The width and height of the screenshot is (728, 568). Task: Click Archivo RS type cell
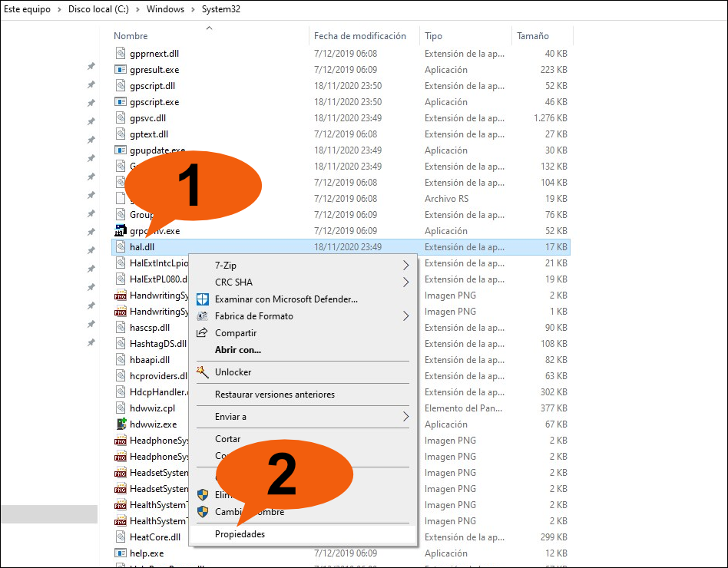coord(446,199)
